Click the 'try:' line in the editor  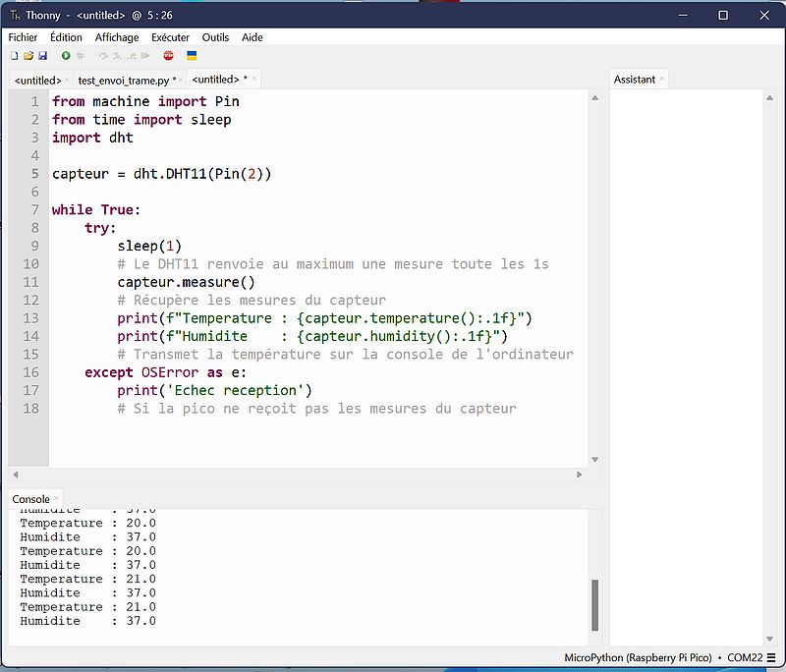[x=100, y=228]
